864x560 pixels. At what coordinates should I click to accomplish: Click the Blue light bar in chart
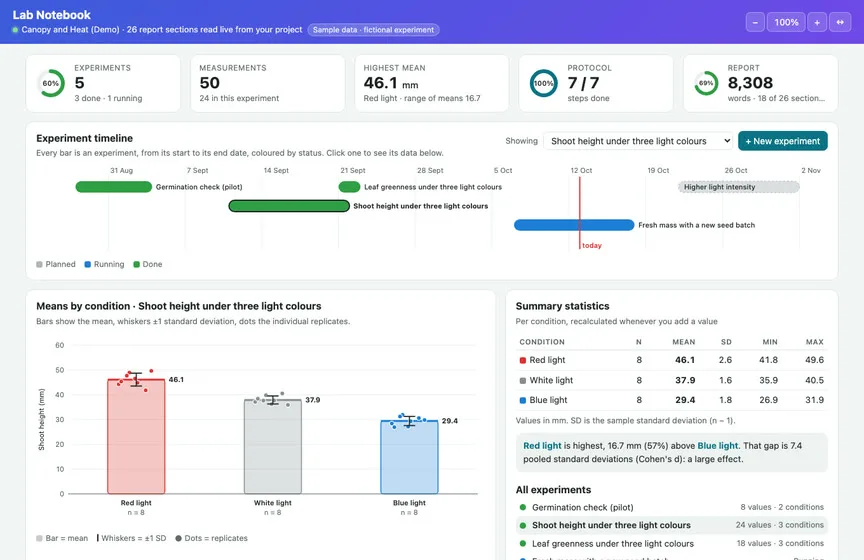[409, 457]
